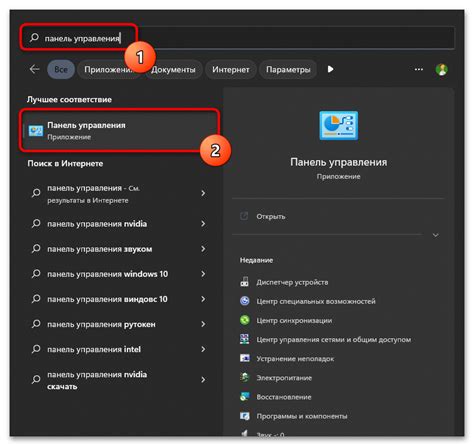The height and width of the screenshot is (446, 474).
Task: Click the Control Panel icon in best match
Action: click(x=36, y=131)
